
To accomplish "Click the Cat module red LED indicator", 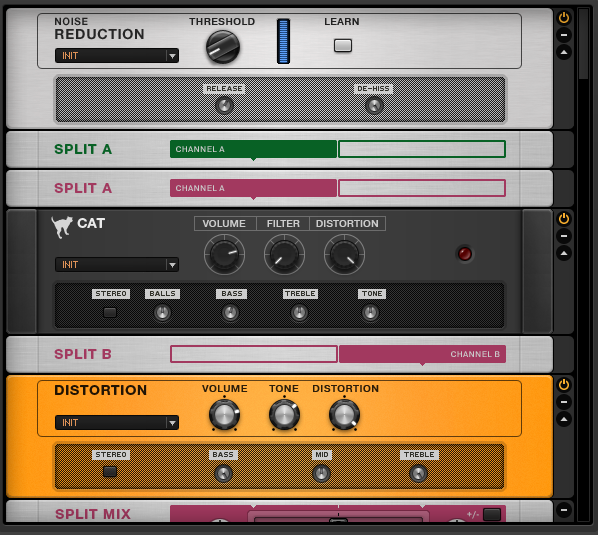I will tap(465, 254).
